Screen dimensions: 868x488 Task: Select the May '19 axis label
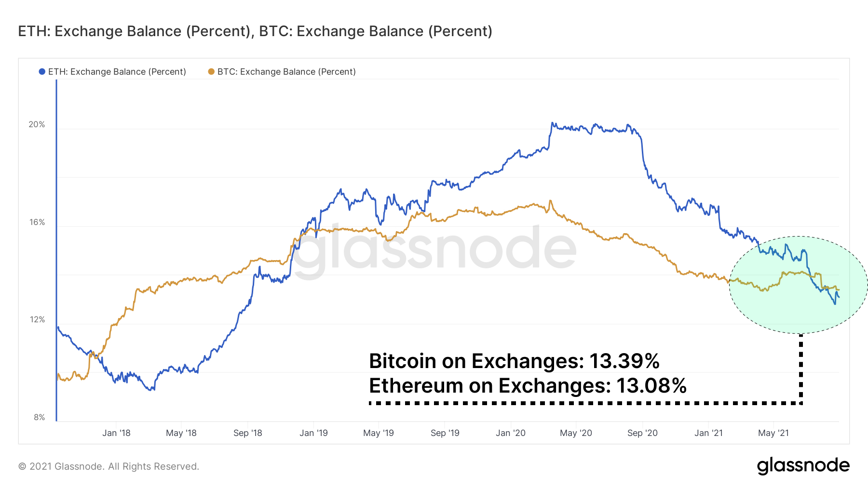(x=379, y=433)
